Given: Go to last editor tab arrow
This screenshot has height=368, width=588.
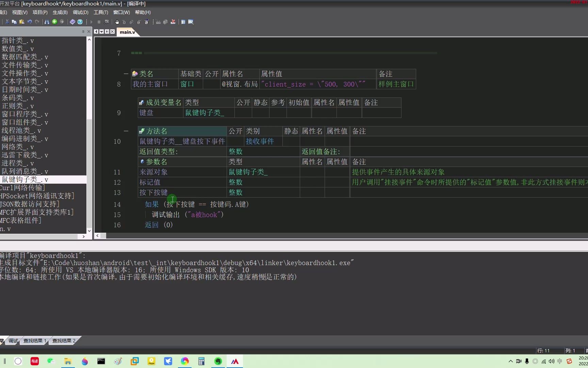Looking at the screenshot, I should (107, 32).
